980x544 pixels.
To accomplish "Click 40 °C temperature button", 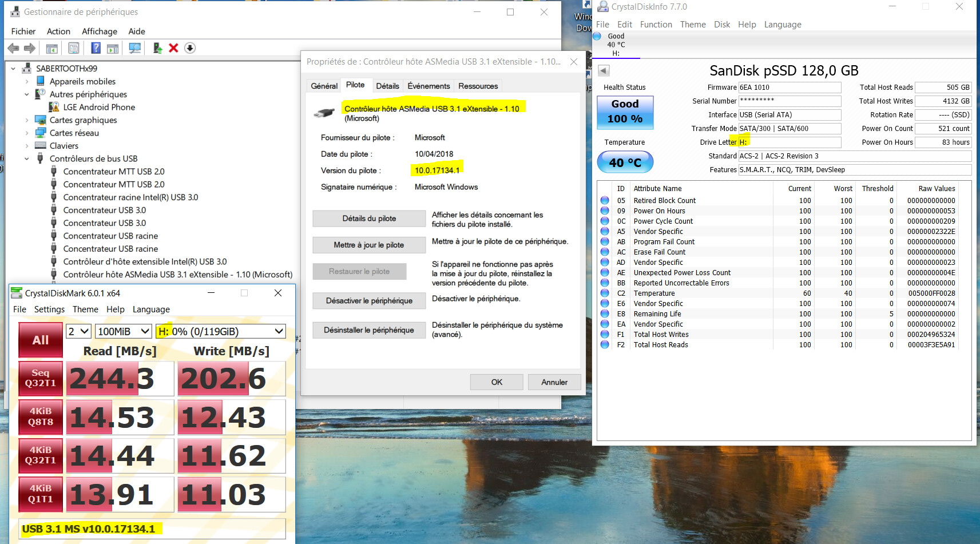I will (x=625, y=162).
